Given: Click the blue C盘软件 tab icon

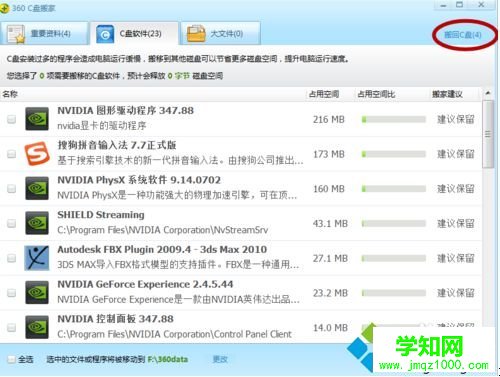Looking at the screenshot, I should [x=105, y=34].
